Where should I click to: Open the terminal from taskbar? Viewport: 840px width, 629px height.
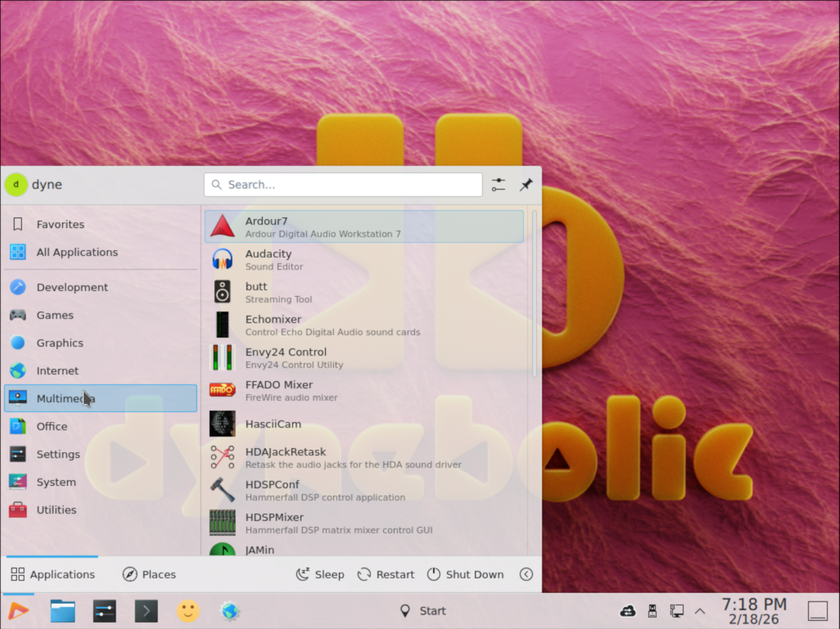146,611
